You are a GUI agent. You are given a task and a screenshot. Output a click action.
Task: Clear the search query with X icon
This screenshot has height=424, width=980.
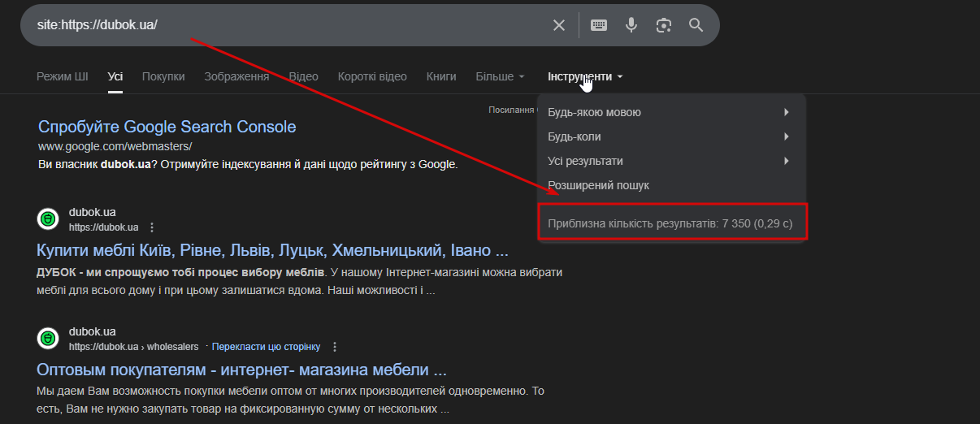click(x=559, y=25)
